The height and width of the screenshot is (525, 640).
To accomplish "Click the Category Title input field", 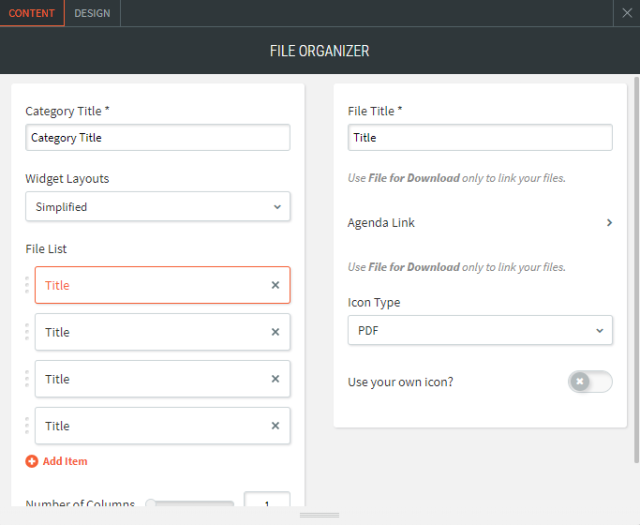I will click(158, 138).
